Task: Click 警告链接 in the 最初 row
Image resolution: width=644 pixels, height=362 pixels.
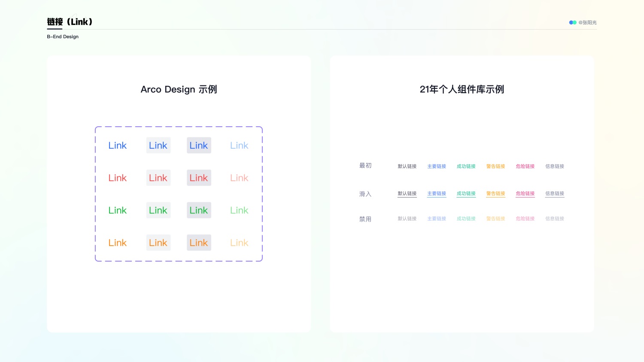Action: (x=495, y=166)
